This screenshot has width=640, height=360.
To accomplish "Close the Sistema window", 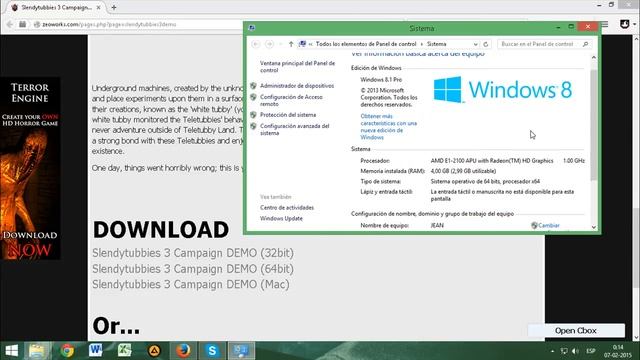I will click(x=588, y=27).
